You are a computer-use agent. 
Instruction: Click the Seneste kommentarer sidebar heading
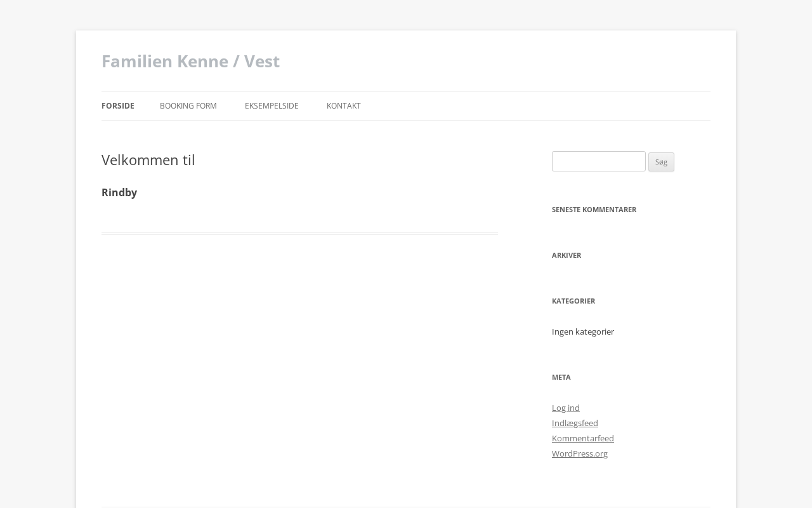594,210
